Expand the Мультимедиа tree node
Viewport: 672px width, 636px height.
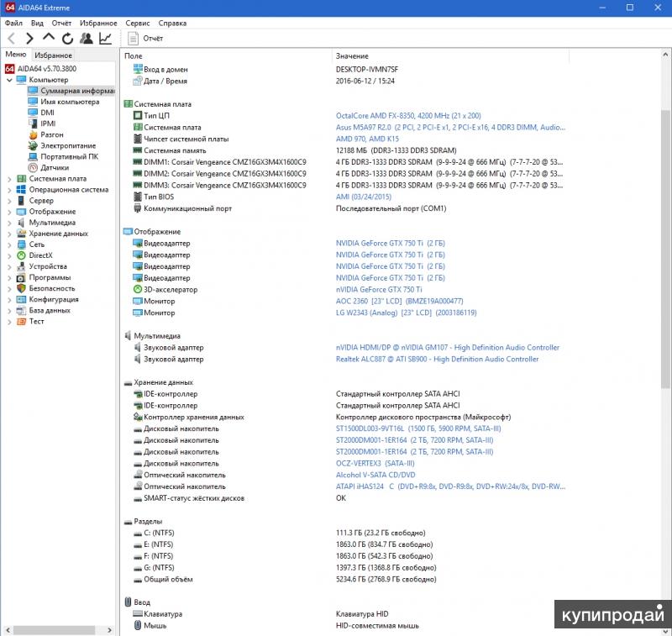[x=9, y=223]
